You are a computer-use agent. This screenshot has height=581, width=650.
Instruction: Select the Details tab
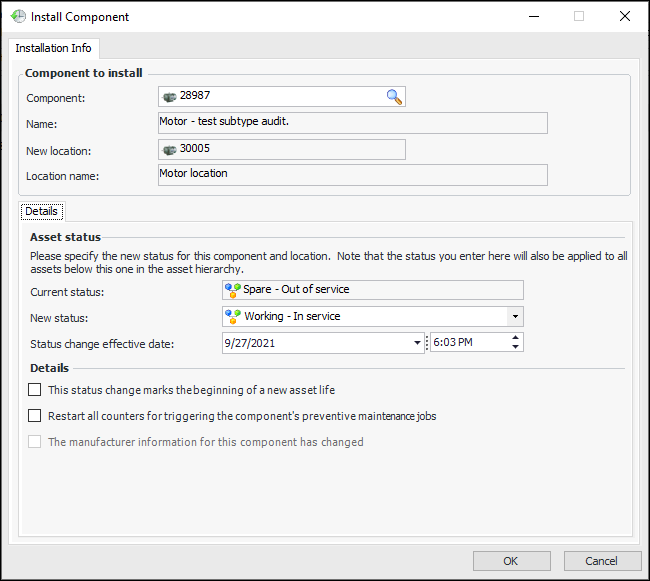pos(41,212)
